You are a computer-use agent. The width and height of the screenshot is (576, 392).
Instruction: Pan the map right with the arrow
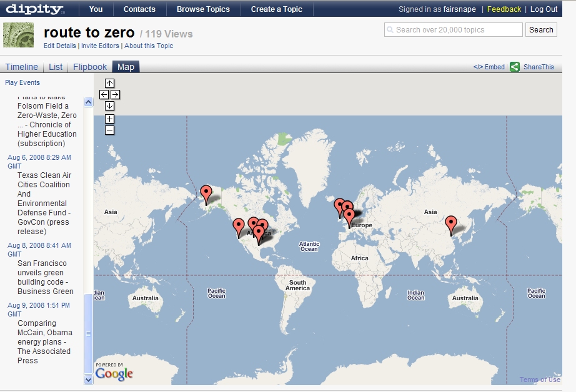point(115,95)
